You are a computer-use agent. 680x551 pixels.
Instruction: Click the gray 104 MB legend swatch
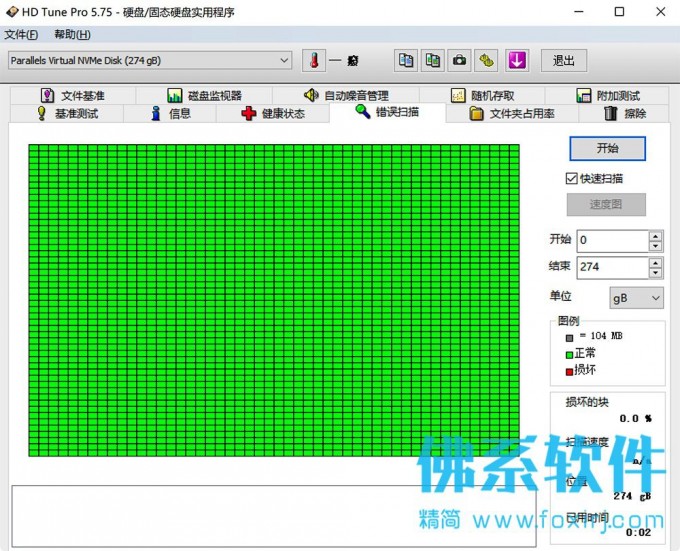coord(569,338)
